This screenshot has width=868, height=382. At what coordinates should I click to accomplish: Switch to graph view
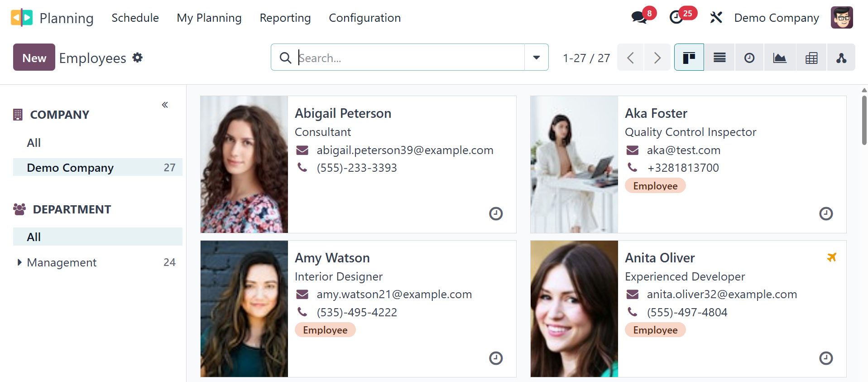(x=780, y=58)
